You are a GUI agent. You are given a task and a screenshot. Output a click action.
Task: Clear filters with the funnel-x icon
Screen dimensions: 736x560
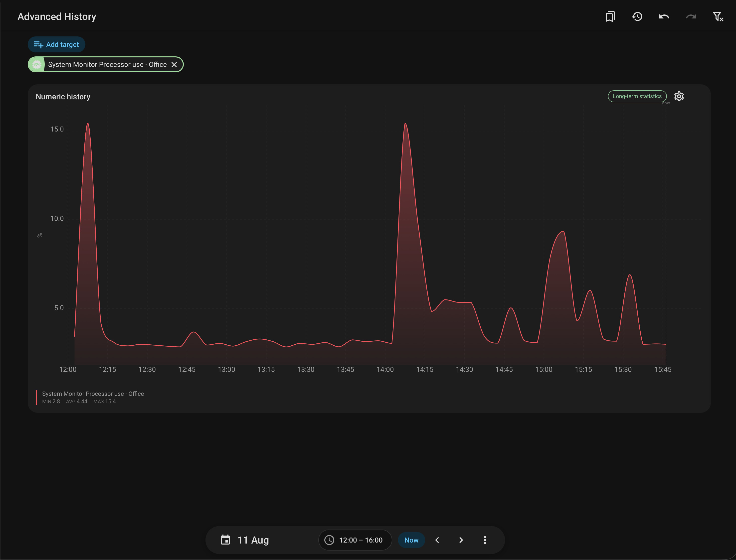pyautogui.click(x=718, y=17)
